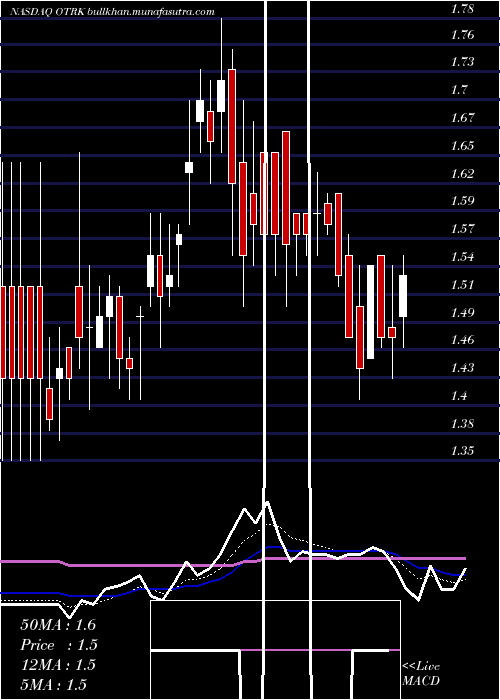Click the 1.57 price axis label
Viewport: 500px width, 700px height.
[x=462, y=229]
